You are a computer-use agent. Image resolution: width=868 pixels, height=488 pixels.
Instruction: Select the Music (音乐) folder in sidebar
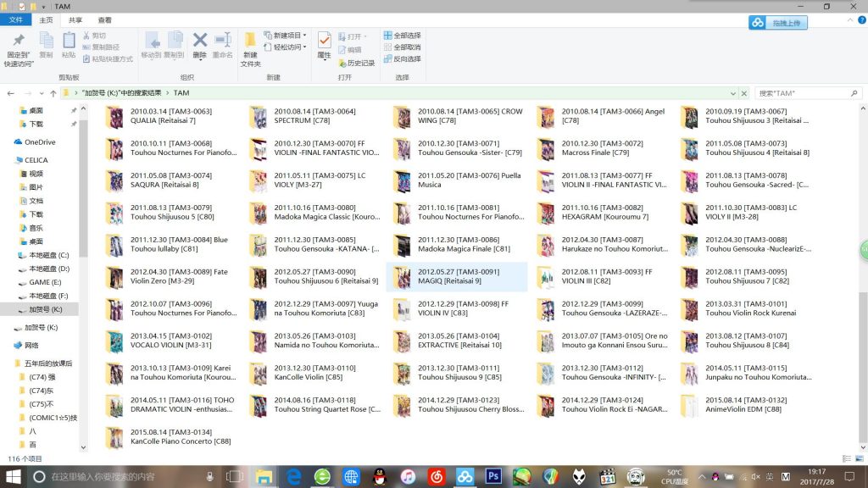(36, 228)
